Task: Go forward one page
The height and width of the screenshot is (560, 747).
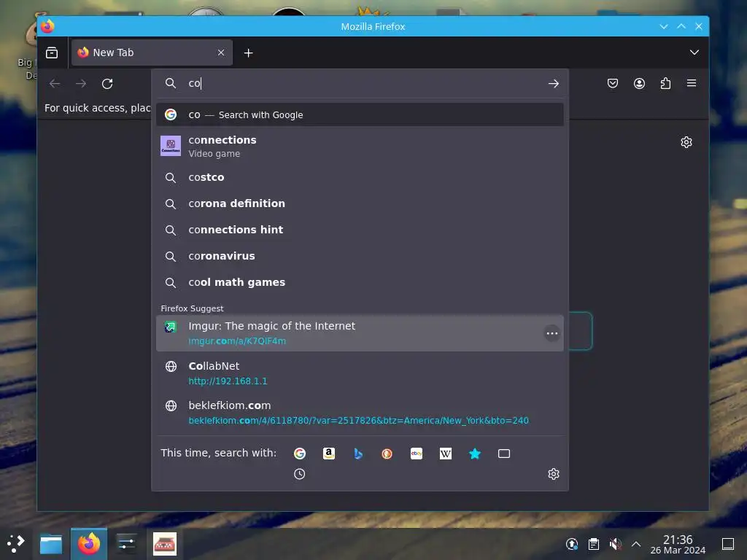Action: click(x=81, y=84)
